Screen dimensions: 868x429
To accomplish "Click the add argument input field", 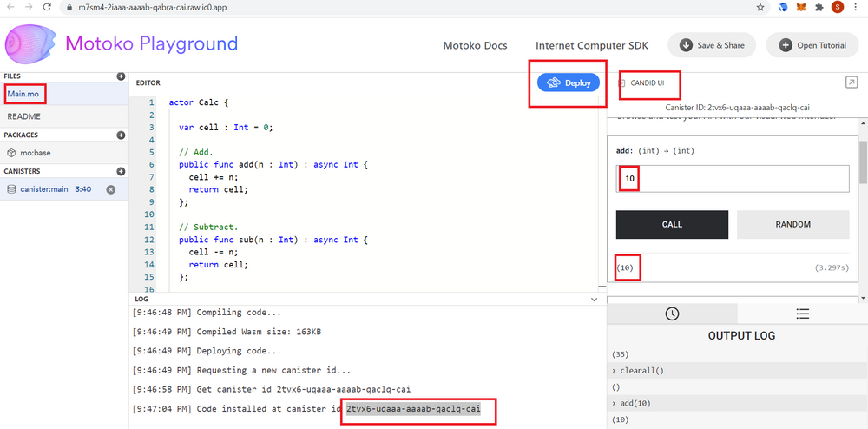I will [733, 179].
